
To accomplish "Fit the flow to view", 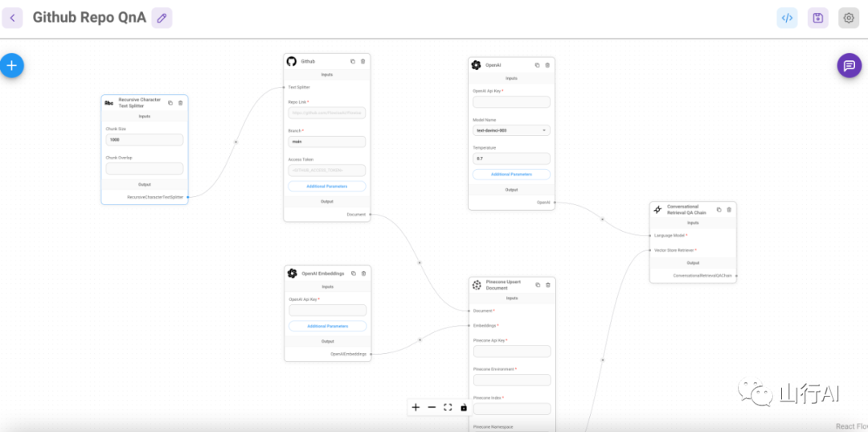I will pos(448,407).
